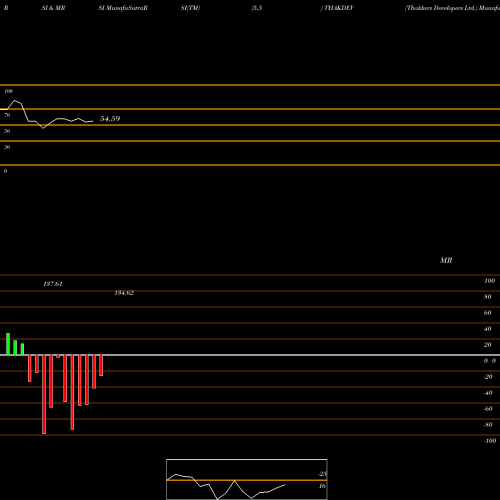Select the 134.62 price label
Screen dimensions: 500x500
point(124,293)
